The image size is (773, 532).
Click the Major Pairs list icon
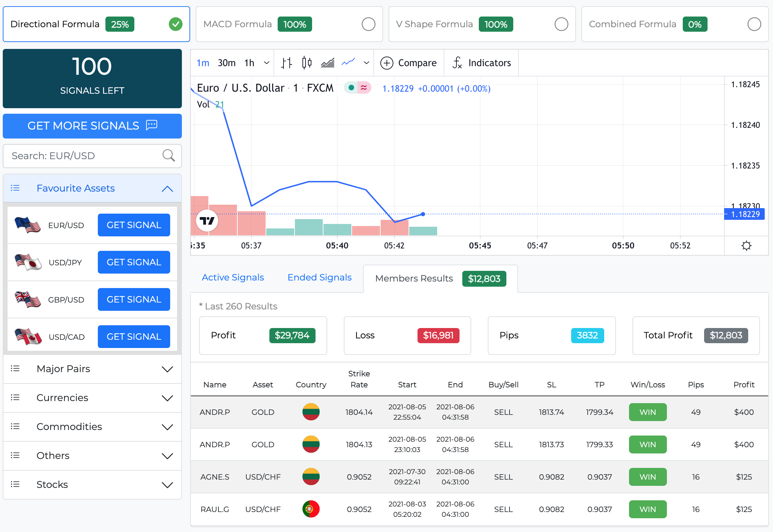(15, 369)
